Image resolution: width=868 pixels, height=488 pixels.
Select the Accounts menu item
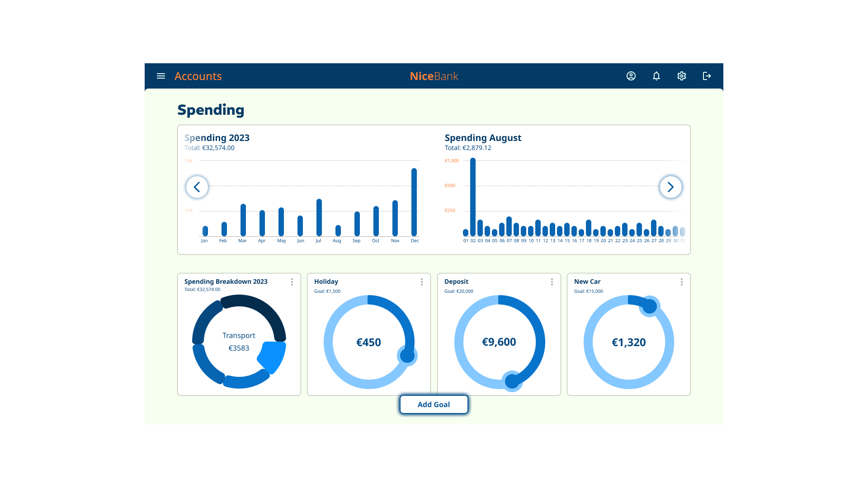[198, 76]
